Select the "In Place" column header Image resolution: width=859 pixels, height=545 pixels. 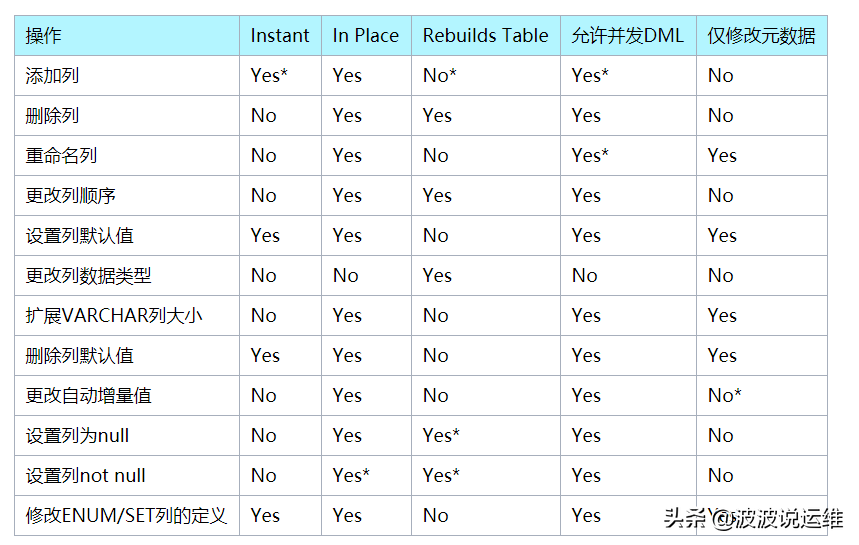(365, 36)
